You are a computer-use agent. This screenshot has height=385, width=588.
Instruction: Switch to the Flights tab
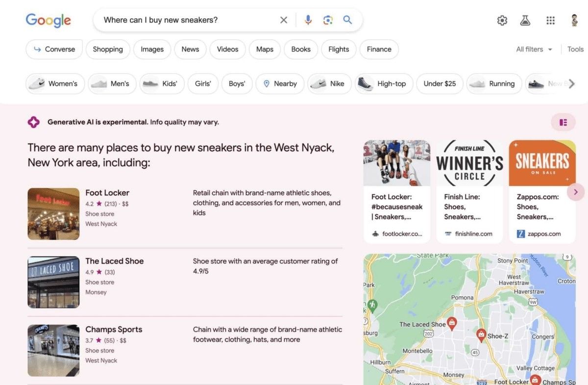[339, 49]
